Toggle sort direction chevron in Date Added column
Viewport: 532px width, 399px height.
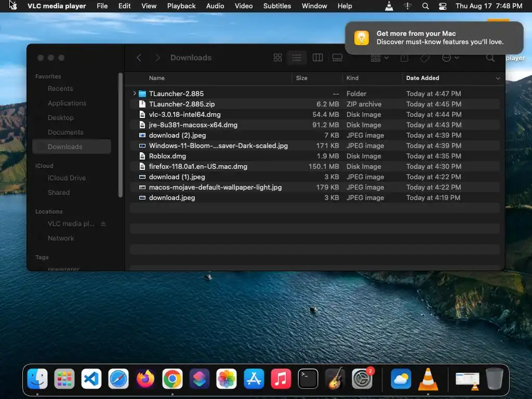[498, 78]
